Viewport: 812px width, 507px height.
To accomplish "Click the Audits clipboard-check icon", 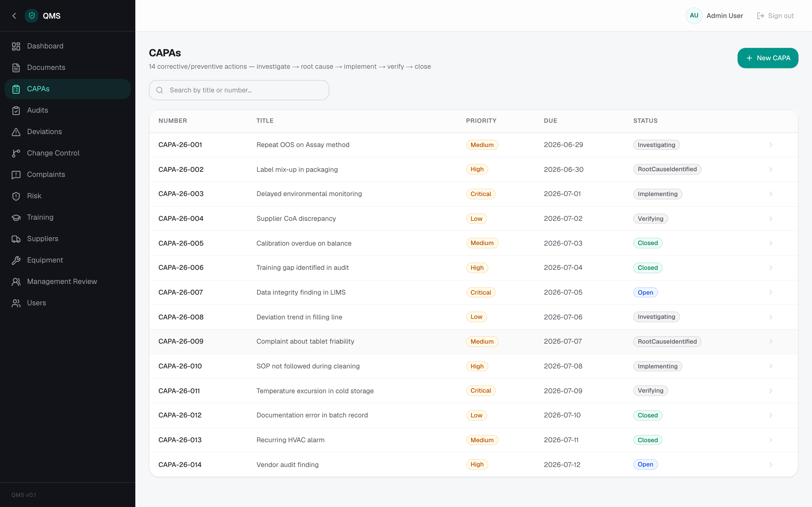I will 16,110.
